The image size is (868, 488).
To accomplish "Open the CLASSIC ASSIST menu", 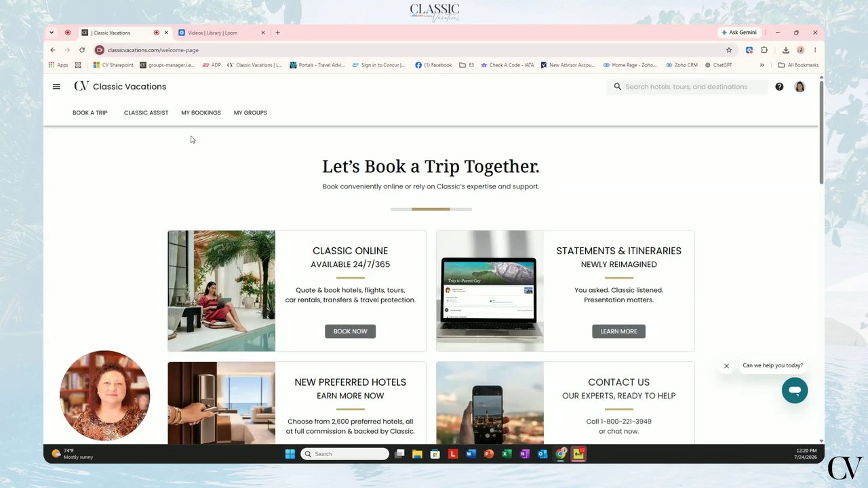I will (x=146, y=113).
